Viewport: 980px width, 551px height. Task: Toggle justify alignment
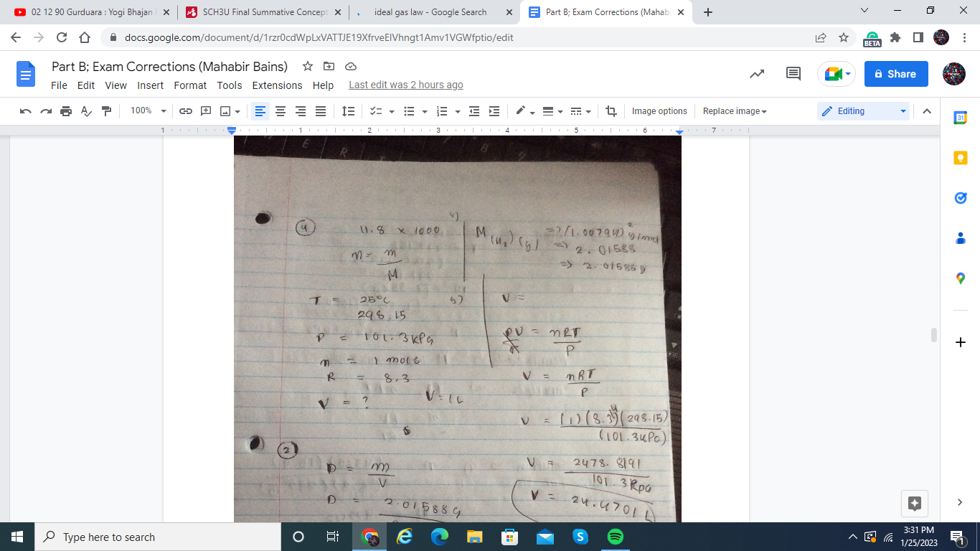tap(321, 111)
